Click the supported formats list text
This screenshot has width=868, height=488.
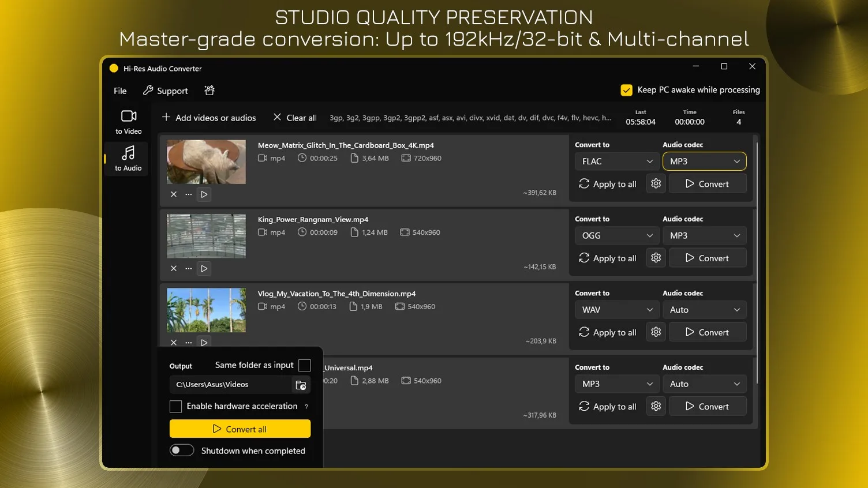(x=470, y=118)
